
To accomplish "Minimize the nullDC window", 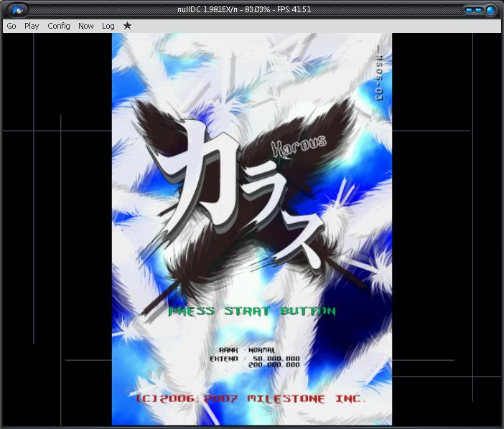I will tap(469, 10).
